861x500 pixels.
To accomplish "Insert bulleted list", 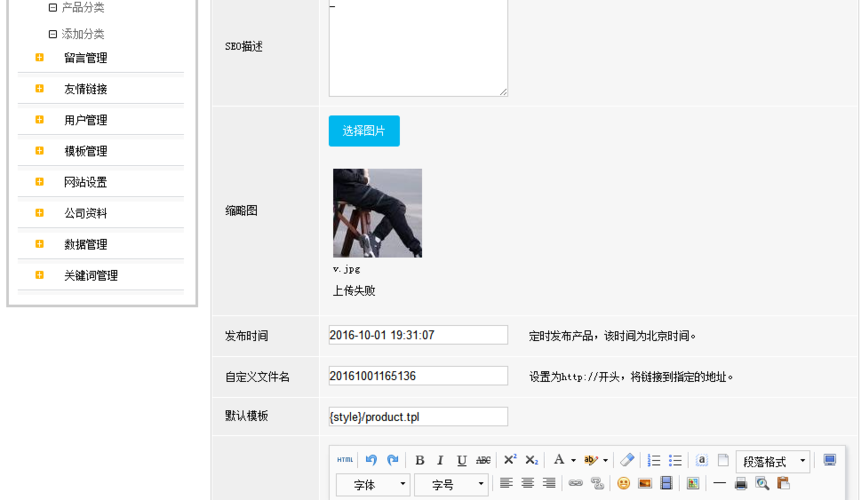I will pyautogui.click(x=675, y=460).
